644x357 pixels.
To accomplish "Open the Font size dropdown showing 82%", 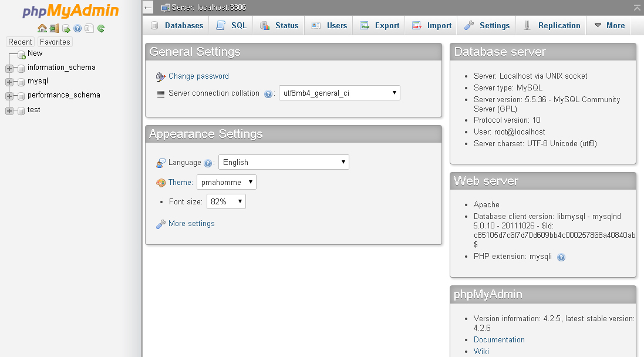I will (226, 201).
